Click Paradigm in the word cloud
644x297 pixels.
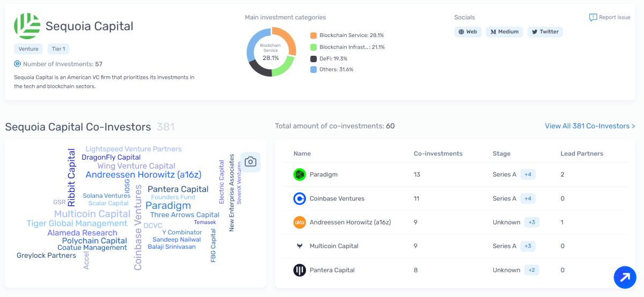[168, 205]
